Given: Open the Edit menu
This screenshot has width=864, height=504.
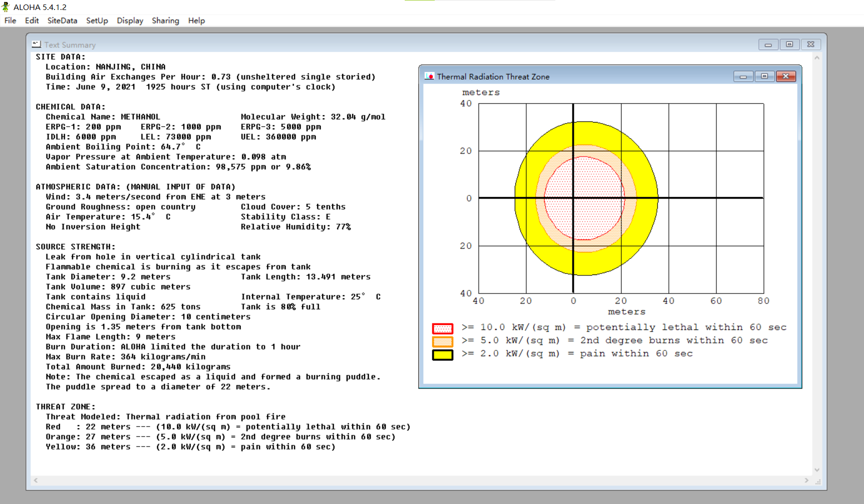Looking at the screenshot, I should (x=32, y=20).
